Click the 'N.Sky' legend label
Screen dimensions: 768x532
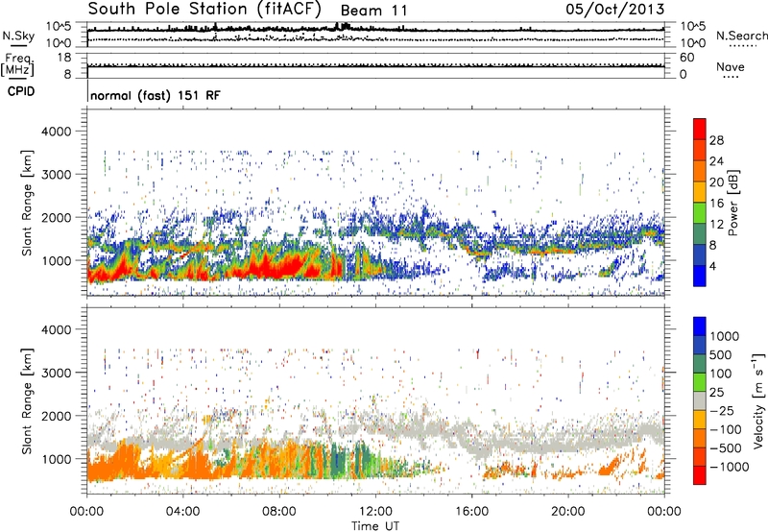[18, 36]
